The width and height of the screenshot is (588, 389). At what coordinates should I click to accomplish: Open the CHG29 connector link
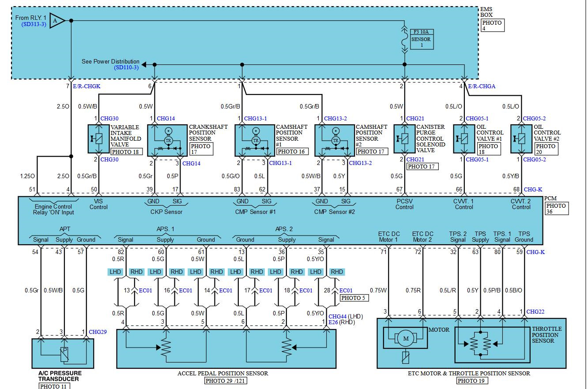point(98,332)
